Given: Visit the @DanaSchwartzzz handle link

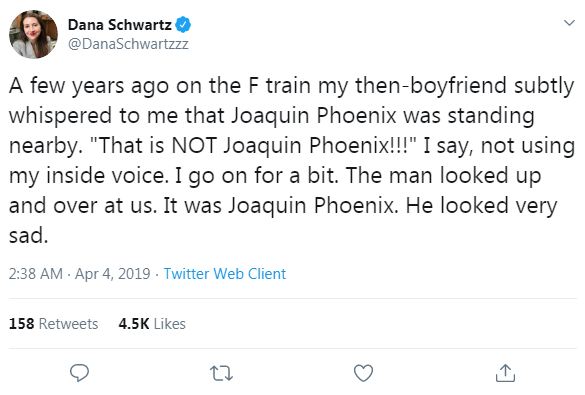Looking at the screenshot, I should click(x=128, y=44).
